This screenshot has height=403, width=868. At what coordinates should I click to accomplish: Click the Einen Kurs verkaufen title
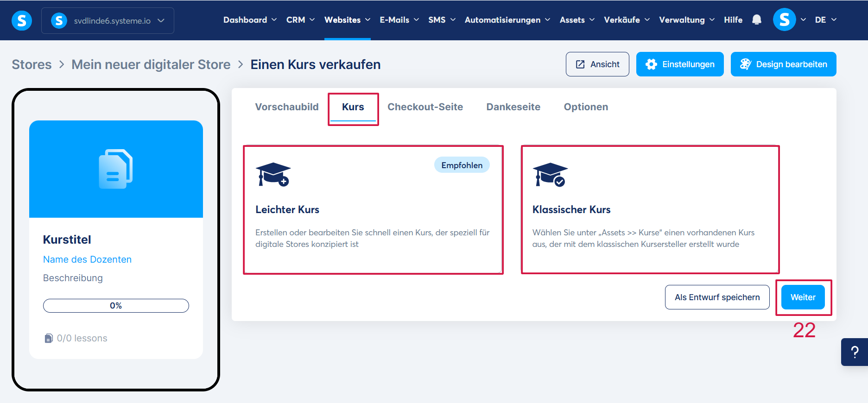pos(316,64)
